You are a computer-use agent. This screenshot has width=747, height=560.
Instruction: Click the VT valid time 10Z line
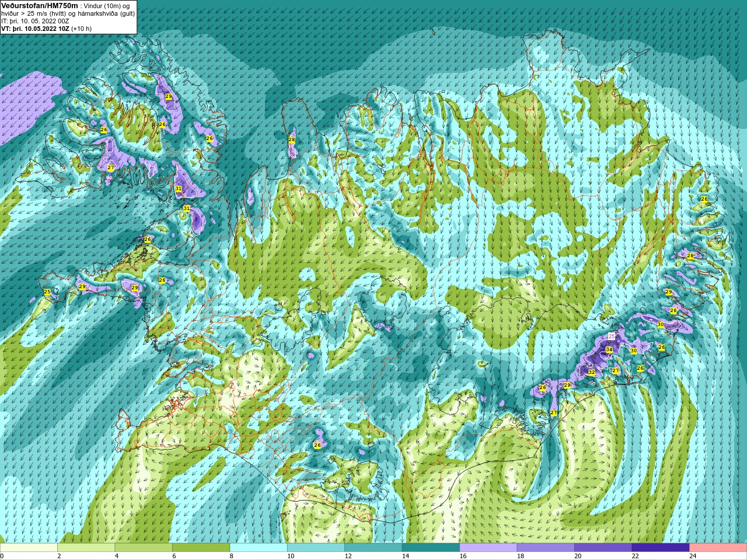[x=46, y=29]
